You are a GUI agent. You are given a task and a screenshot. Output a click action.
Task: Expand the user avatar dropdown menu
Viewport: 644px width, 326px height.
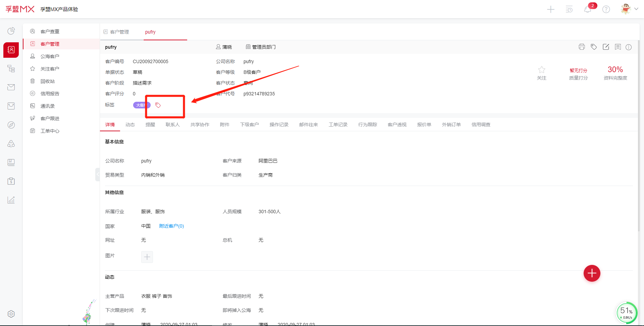click(636, 9)
